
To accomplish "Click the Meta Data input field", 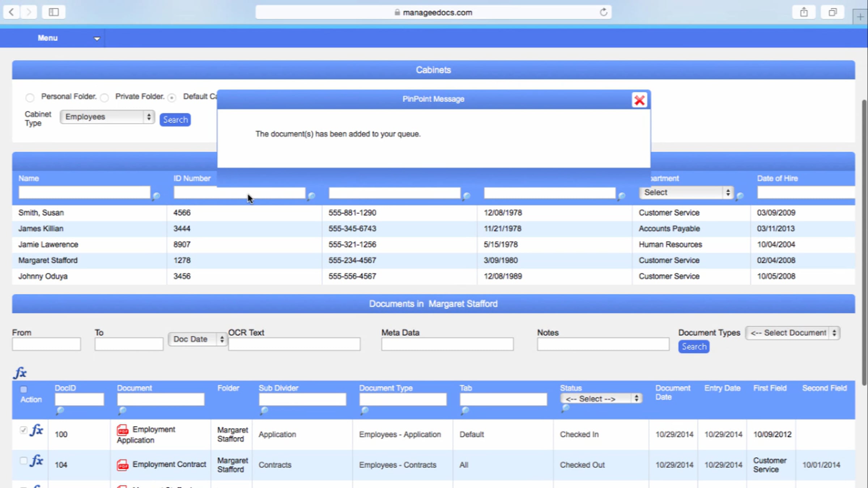I will pos(447,344).
